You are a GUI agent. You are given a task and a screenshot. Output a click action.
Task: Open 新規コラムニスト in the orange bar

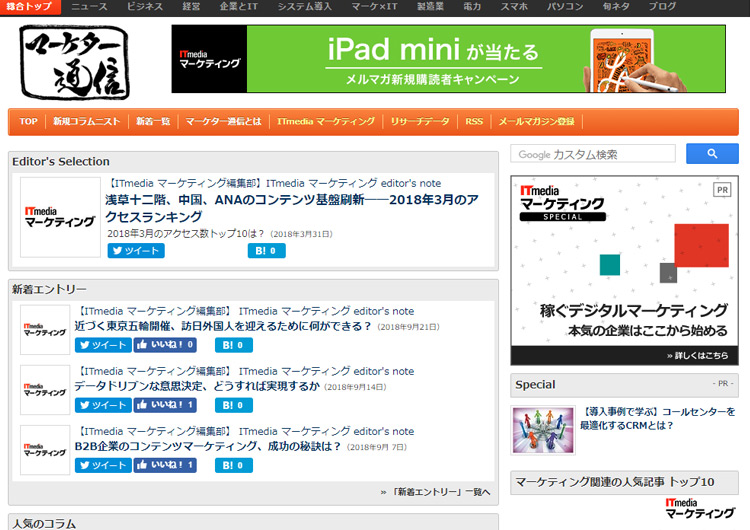87,121
